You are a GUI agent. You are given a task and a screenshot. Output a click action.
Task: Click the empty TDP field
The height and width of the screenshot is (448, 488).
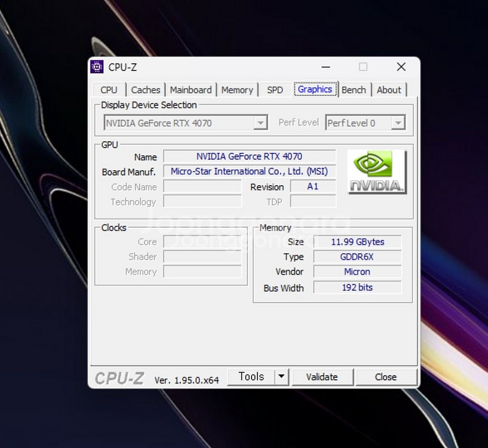(x=313, y=201)
